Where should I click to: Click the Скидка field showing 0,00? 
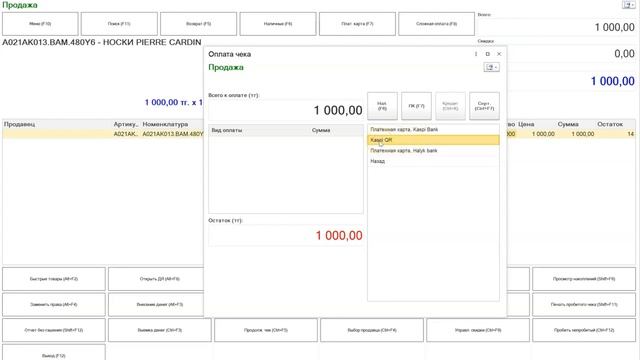571,53
